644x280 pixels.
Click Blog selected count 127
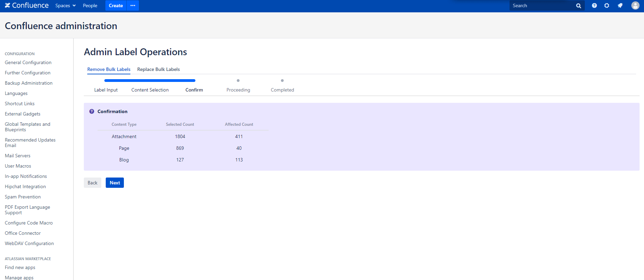click(x=180, y=160)
